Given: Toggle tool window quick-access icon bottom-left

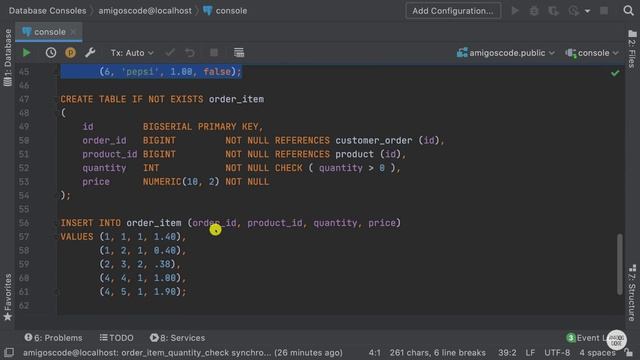Looking at the screenshot, I should pos(9,352).
